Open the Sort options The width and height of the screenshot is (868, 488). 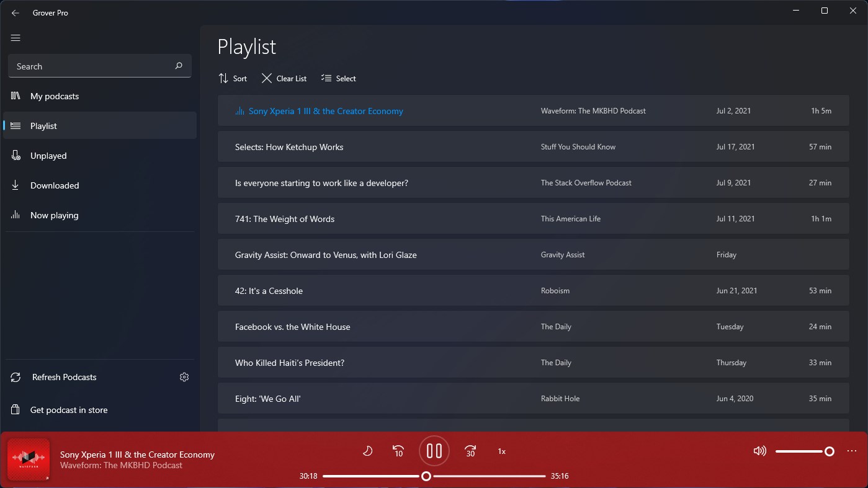tap(233, 78)
